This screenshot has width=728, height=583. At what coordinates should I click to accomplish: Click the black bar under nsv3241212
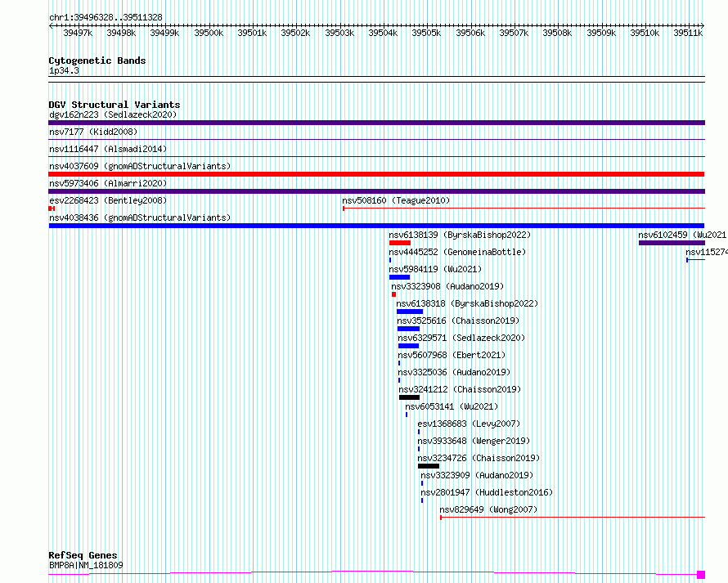coord(410,397)
